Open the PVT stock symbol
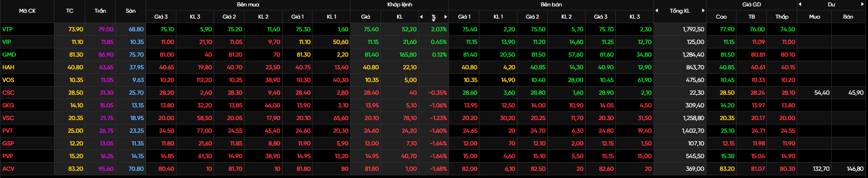The height and width of the screenshot is (178, 868). click(x=8, y=131)
